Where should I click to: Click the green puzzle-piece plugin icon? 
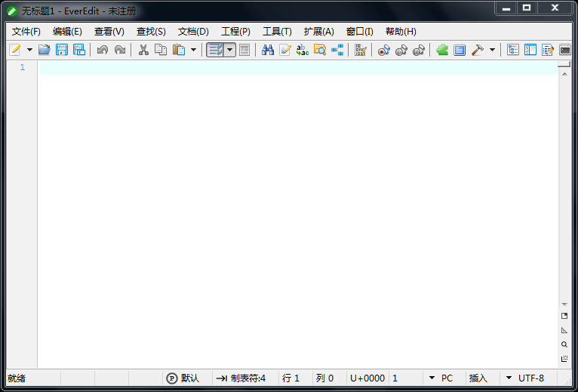point(442,50)
